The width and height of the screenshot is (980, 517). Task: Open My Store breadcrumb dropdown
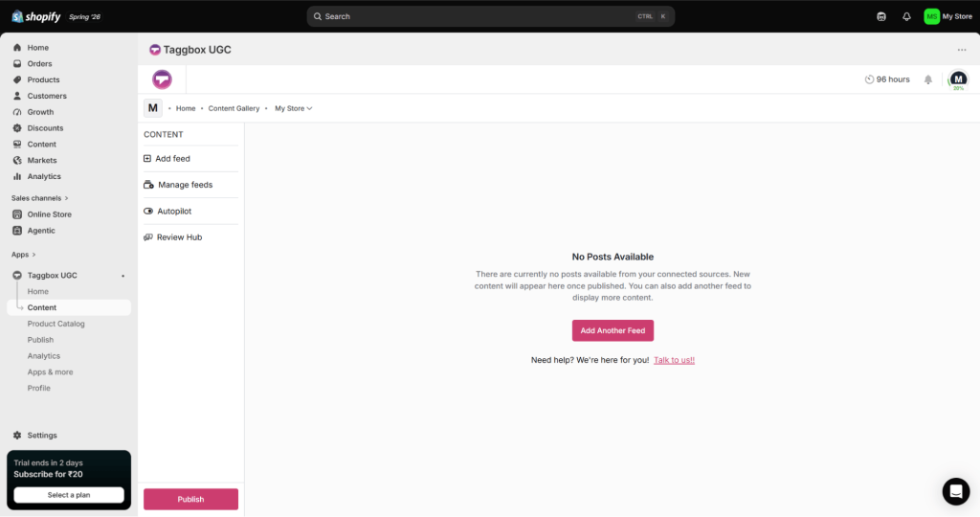point(293,109)
